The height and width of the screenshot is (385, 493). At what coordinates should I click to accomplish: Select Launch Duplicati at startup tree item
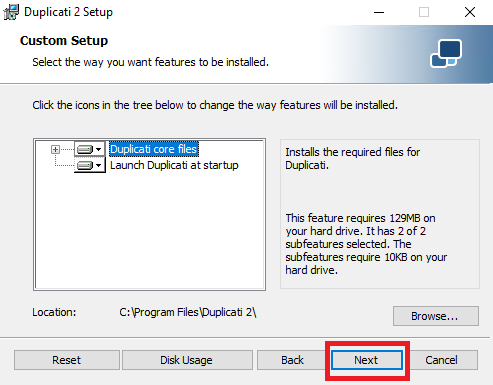pyautogui.click(x=174, y=165)
